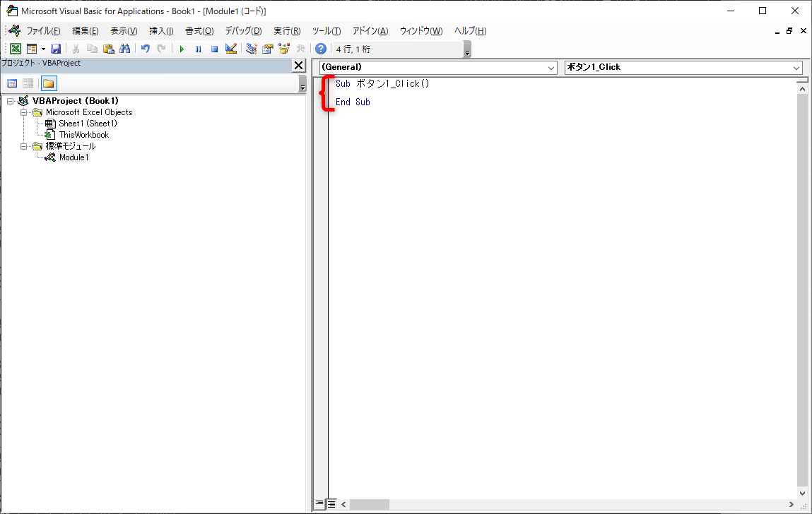Click the Copy toolbar icon
Image resolution: width=812 pixels, height=514 pixels.
92,49
